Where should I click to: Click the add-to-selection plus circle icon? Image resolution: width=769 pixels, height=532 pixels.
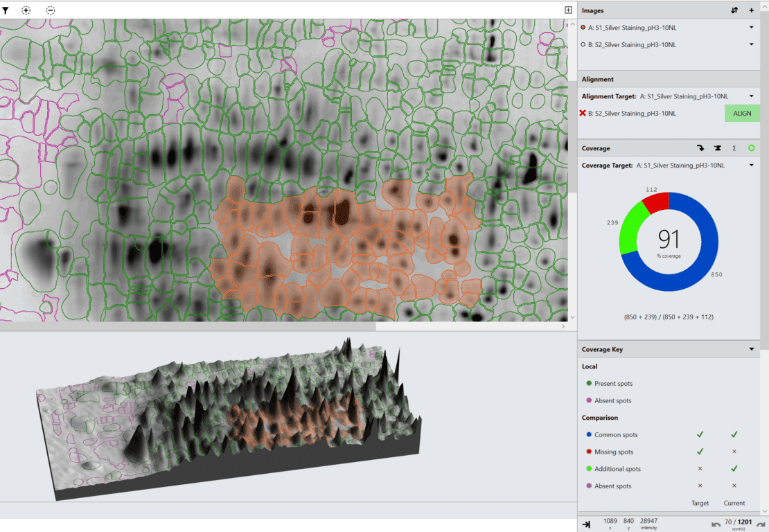[x=26, y=10]
